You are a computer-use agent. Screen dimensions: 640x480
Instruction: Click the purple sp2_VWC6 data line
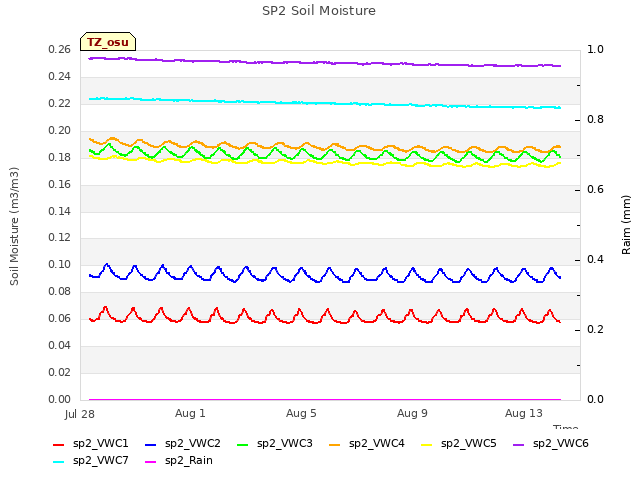coord(325,62)
